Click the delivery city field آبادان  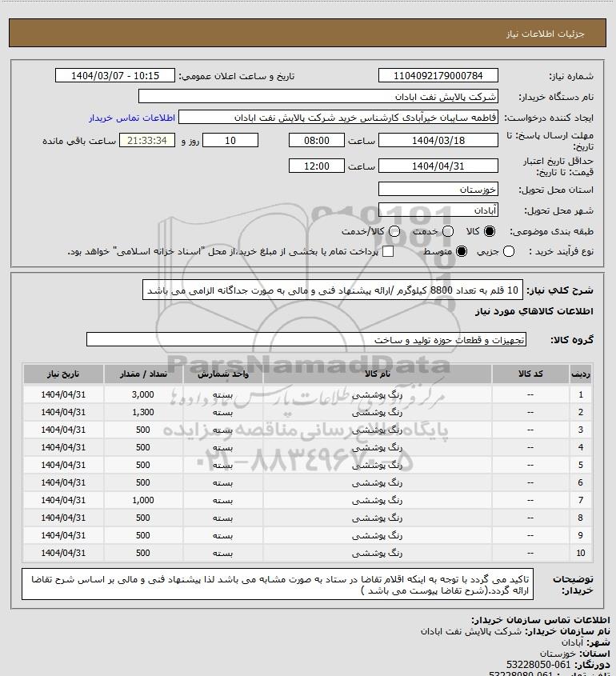click(438, 210)
